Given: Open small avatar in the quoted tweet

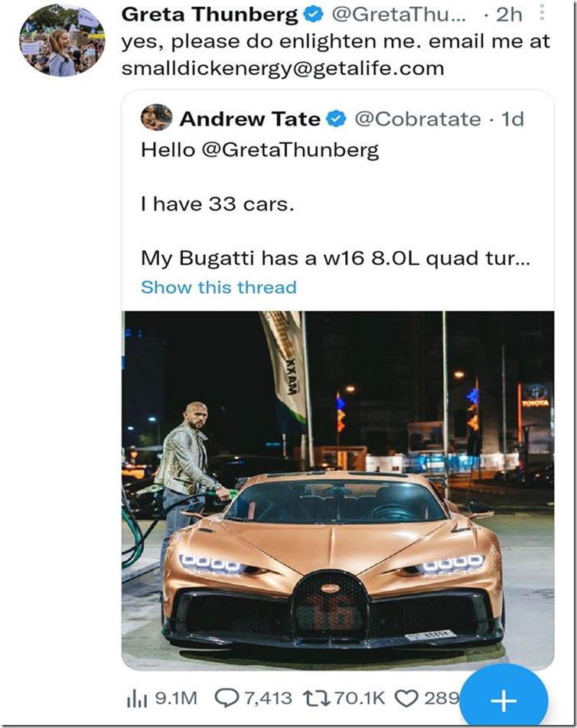Looking at the screenshot, I should (156, 118).
